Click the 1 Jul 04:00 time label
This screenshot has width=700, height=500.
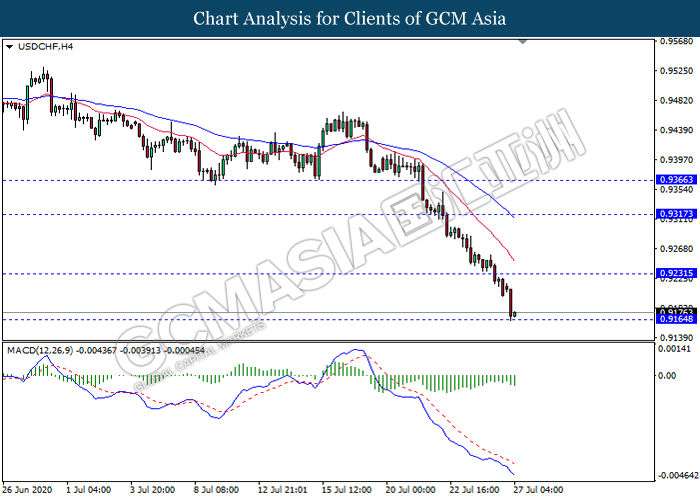88,490
